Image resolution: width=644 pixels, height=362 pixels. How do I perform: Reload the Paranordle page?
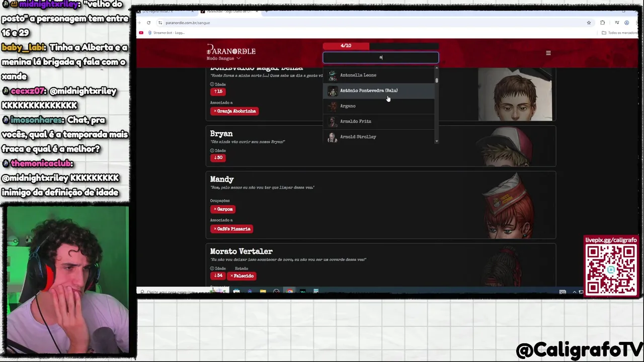coord(148,23)
